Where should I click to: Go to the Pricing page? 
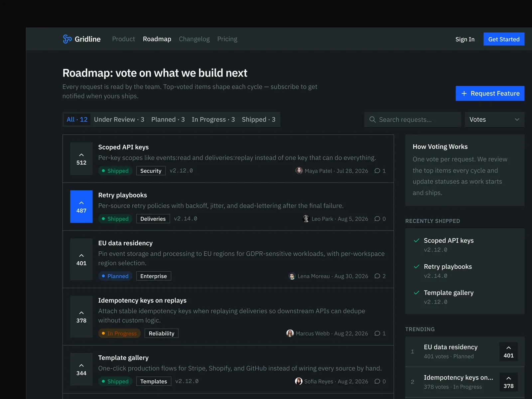click(227, 39)
